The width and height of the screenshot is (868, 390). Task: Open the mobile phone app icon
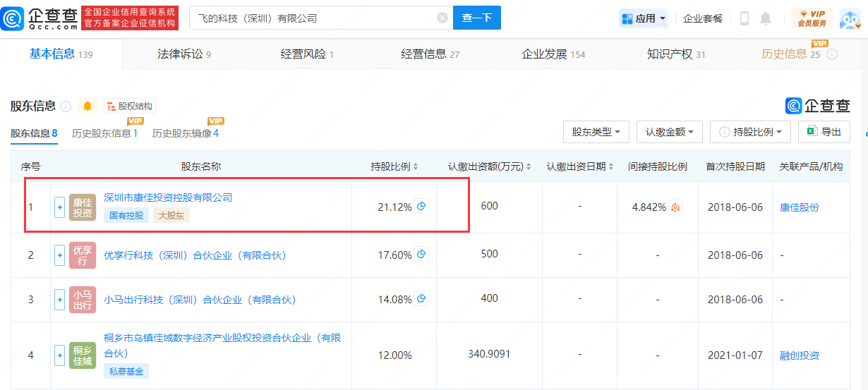744,18
